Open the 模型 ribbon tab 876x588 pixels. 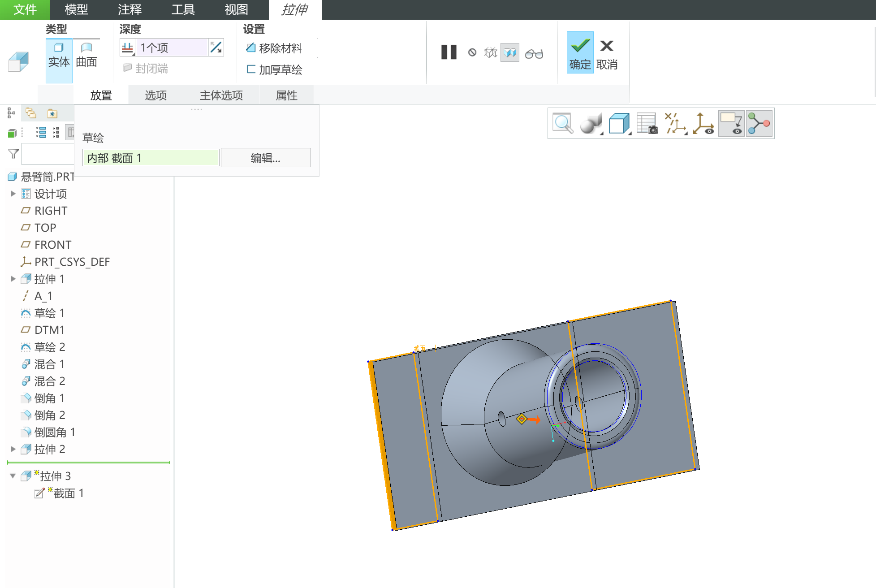(76, 9)
